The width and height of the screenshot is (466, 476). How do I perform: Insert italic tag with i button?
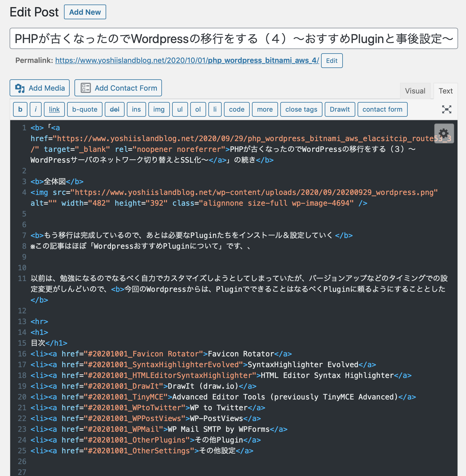36,109
